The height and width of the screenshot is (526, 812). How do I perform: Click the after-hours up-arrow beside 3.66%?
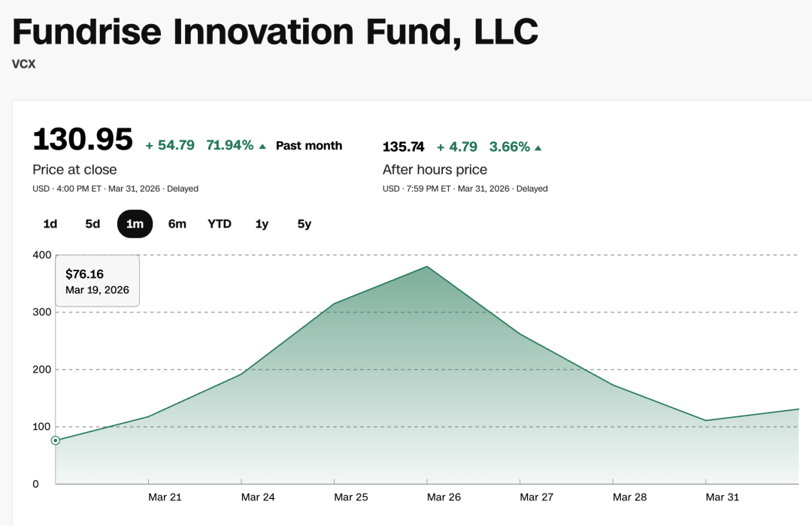pyautogui.click(x=538, y=147)
